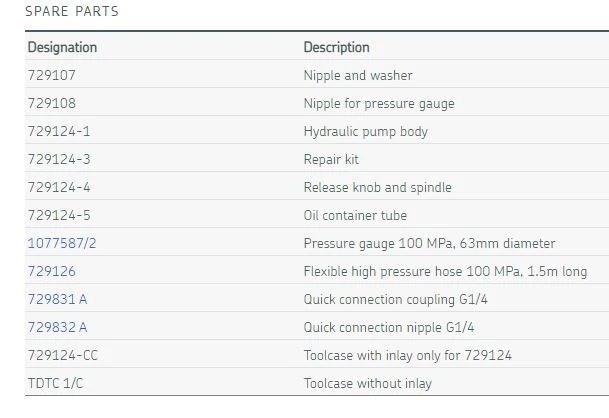Open the 729126 hose part link
609x418 pixels.
pyautogui.click(x=52, y=271)
